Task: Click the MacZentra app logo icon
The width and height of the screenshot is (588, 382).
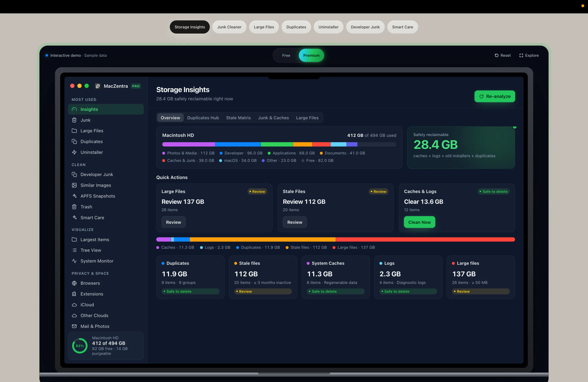Action: pyautogui.click(x=98, y=86)
